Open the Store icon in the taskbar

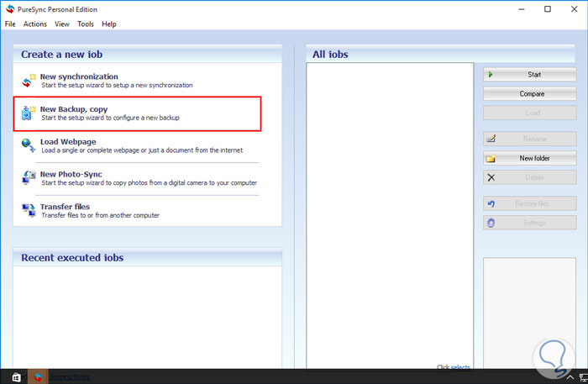coord(16,377)
